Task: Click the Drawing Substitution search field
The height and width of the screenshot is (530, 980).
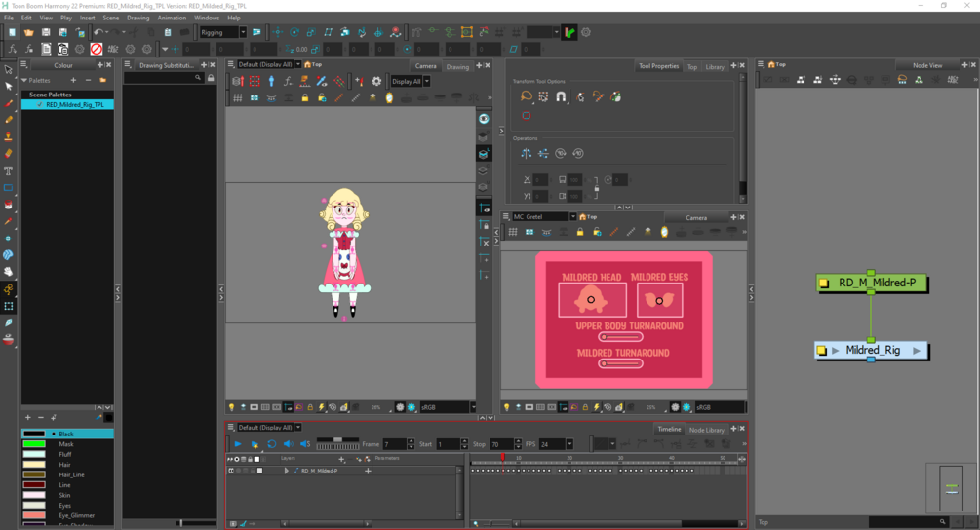Action: (x=163, y=78)
